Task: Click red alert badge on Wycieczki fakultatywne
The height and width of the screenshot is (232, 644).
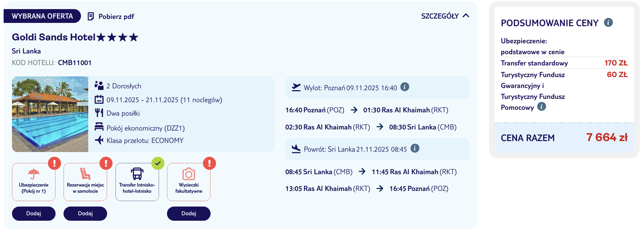Action: click(x=209, y=163)
